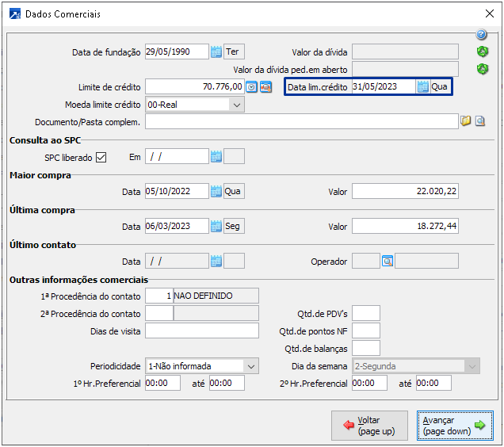Refresh Valor da dívida ped. em aberto
Image resolution: width=504 pixels, height=447 pixels.
[482, 70]
